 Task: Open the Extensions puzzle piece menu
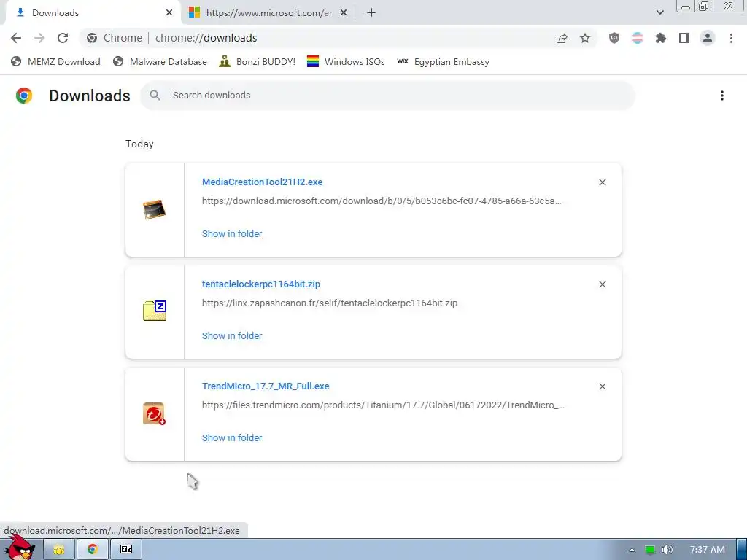[x=661, y=38]
